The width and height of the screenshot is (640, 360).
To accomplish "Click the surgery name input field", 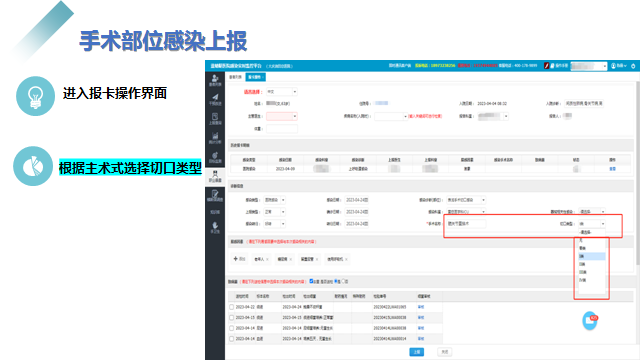I will (466, 224).
